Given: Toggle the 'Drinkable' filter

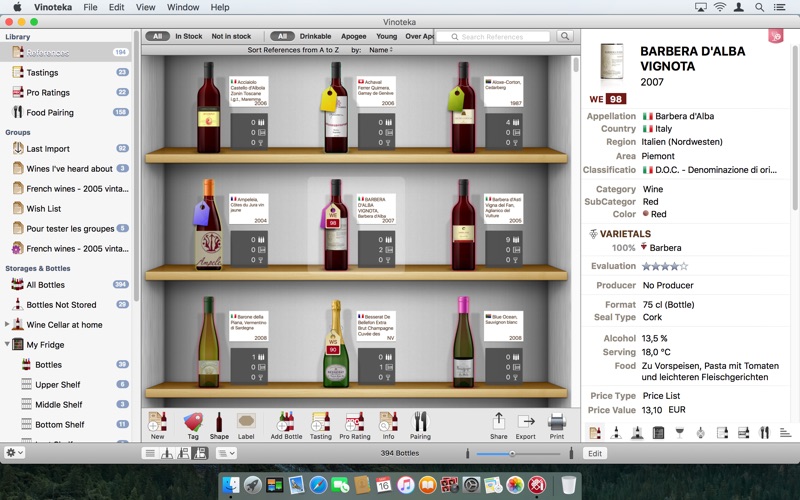Looking at the screenshot, I should [x=315, y=36].
